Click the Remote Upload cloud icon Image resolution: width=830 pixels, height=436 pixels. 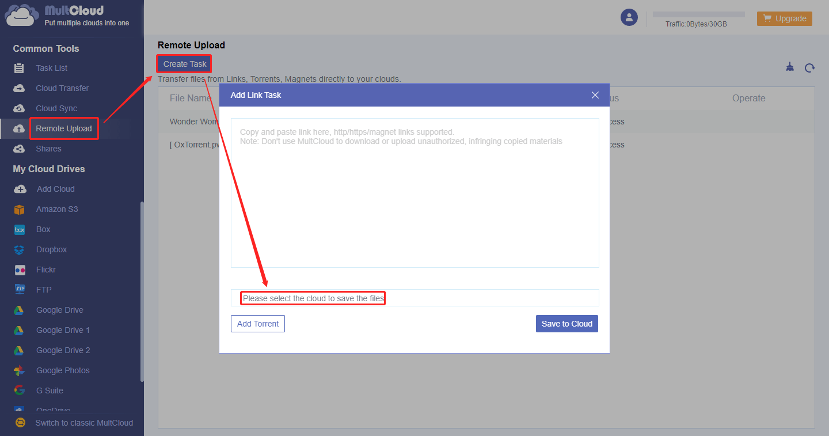[x=19, y=129]
